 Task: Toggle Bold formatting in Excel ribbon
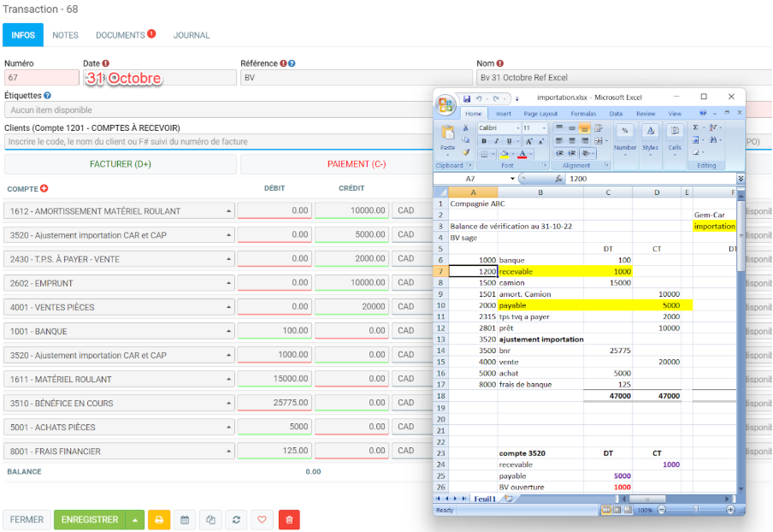tap(482, 141)
